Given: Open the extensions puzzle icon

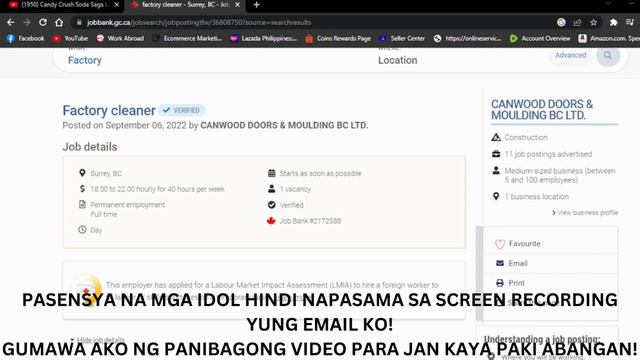Looking at the screenshot, I should coord(613,22).
